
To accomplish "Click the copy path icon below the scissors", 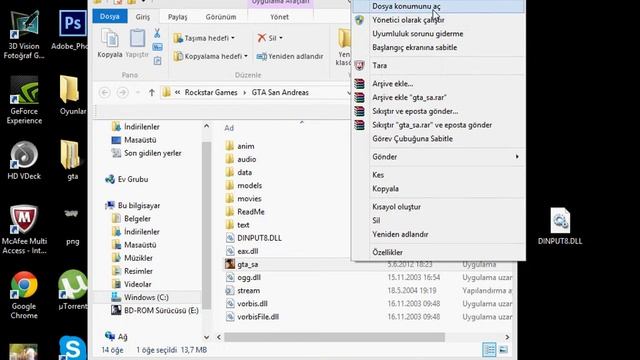I will tap(157, 47).
